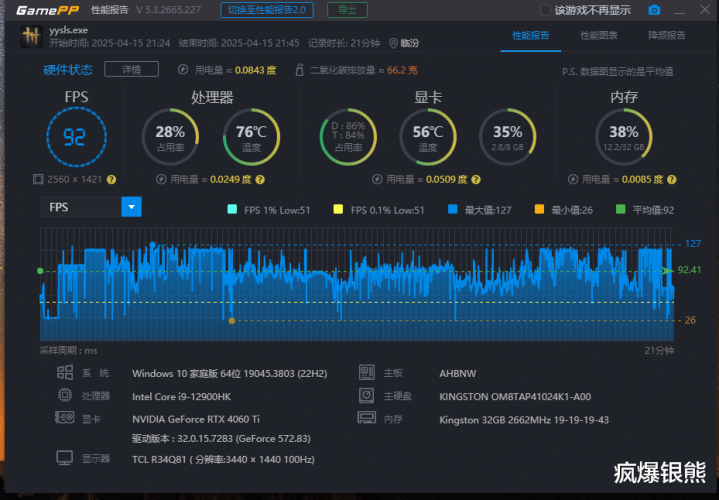Click the FPS combo box field
The height and width of the screenshot is (500, 719).
pyautogui.click(x=80, y=207)
